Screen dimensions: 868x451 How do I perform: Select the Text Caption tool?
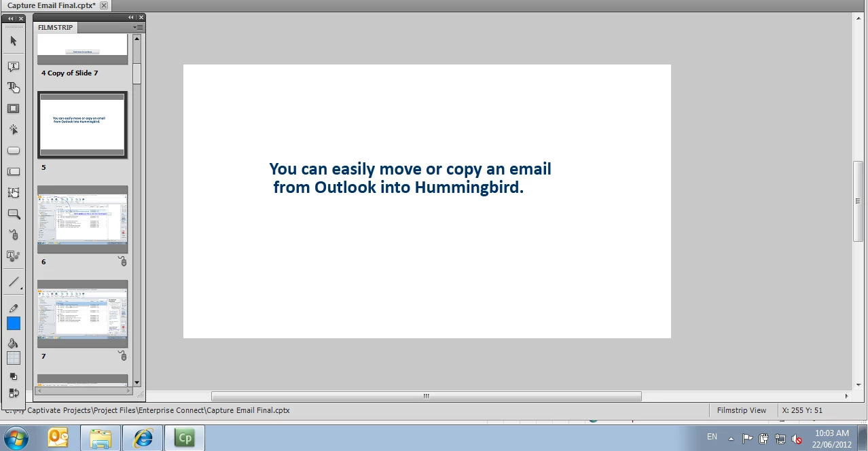coord(13,67)
